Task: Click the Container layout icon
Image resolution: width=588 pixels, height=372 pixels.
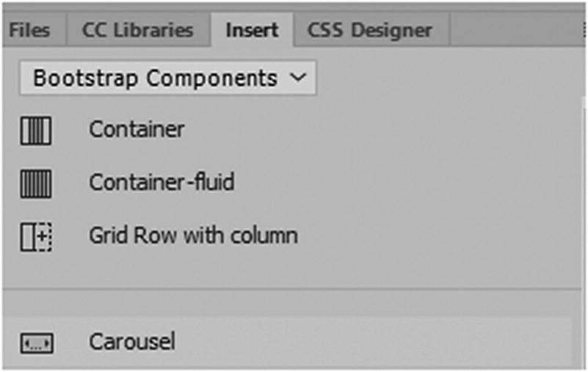Action: [36, 131]
